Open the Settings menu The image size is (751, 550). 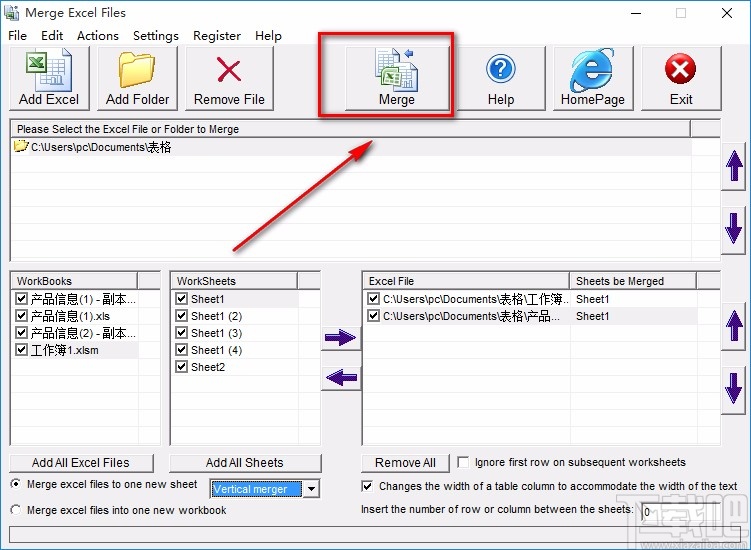click(x=156, y=36)
